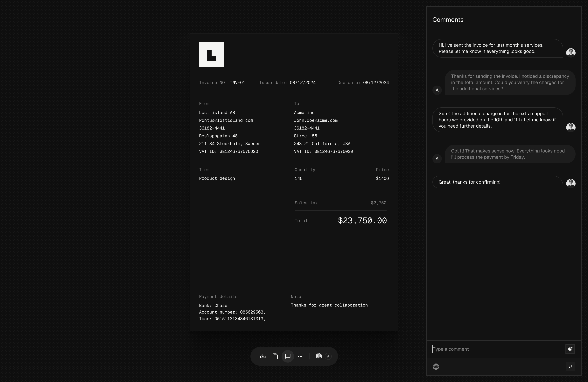
Task: Click the Invoice NO INV-01 label
Action: pyautogui.click(x=222, y=82)
